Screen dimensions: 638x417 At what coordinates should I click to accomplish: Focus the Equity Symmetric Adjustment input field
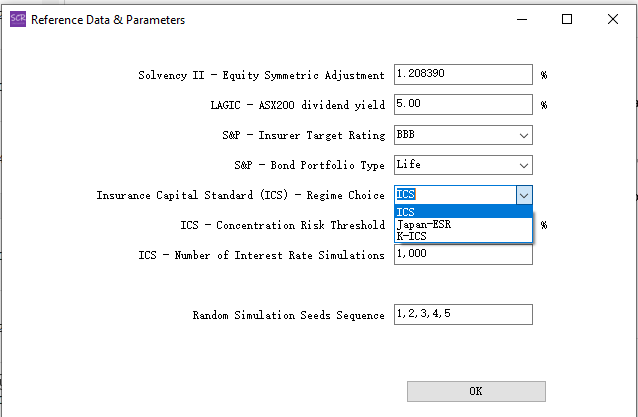point(463,75)
